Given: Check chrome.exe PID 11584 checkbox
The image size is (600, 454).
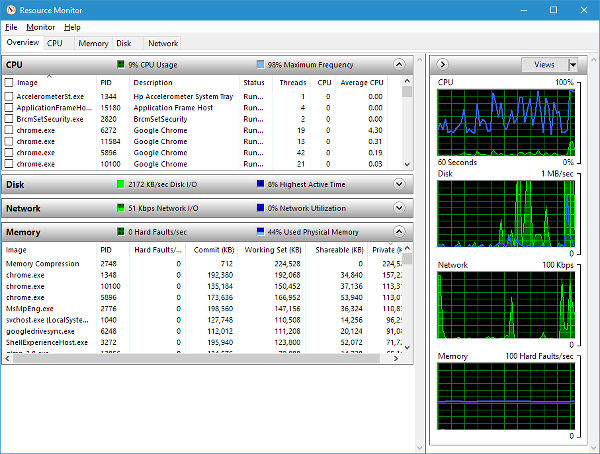Looking at the screenshot, I should coord(9,141).
